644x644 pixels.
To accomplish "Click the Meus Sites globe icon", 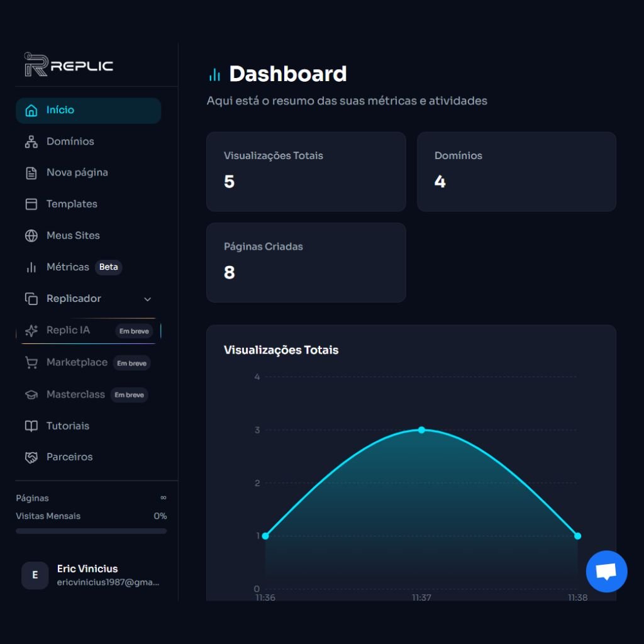I will (31, 236).
